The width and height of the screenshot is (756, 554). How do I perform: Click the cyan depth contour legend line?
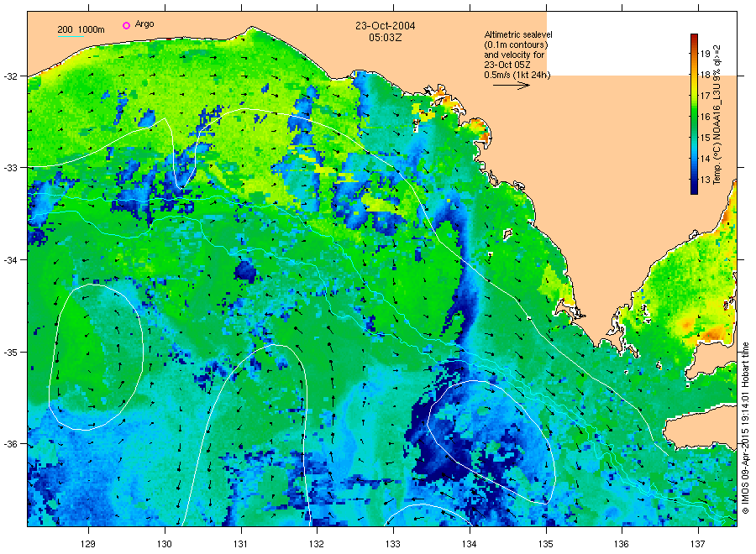[x=71, y=36]
